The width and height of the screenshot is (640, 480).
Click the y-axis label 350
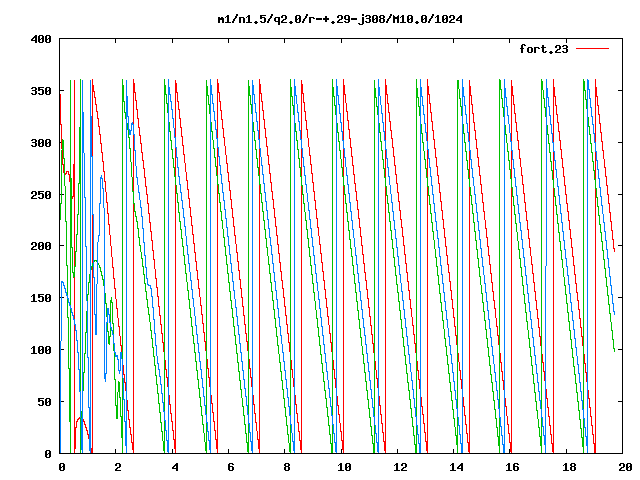(41, 91)
